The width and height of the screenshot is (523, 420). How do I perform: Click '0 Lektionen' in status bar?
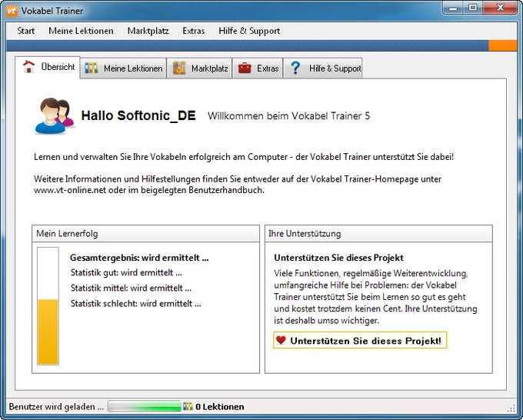[x=220, y=407]
